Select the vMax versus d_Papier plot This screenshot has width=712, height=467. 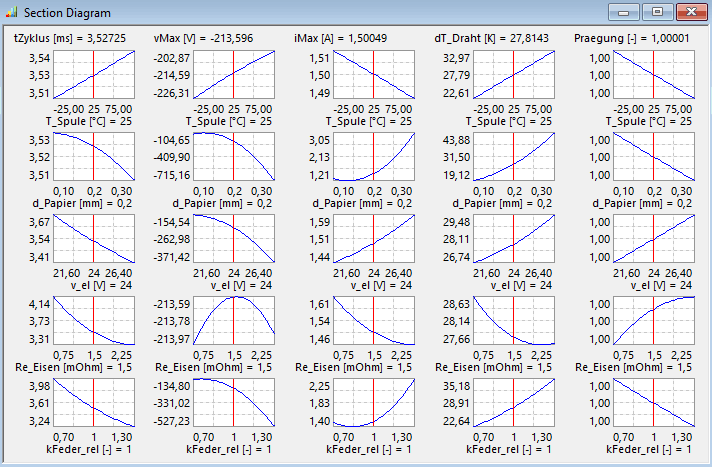point(234,157)
